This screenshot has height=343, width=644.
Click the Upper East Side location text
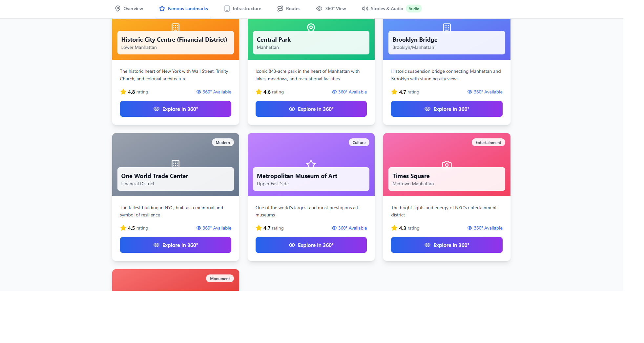[x=273, y=184]
